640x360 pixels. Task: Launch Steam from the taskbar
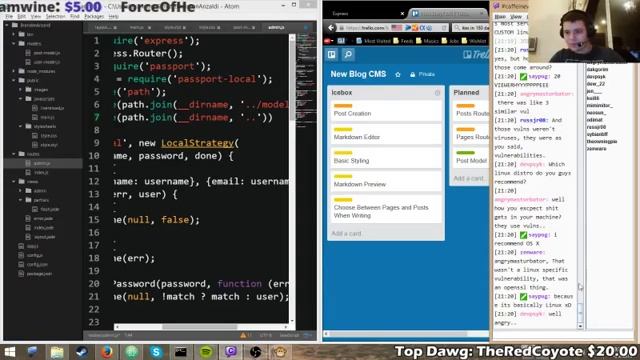tap(82, 351)
